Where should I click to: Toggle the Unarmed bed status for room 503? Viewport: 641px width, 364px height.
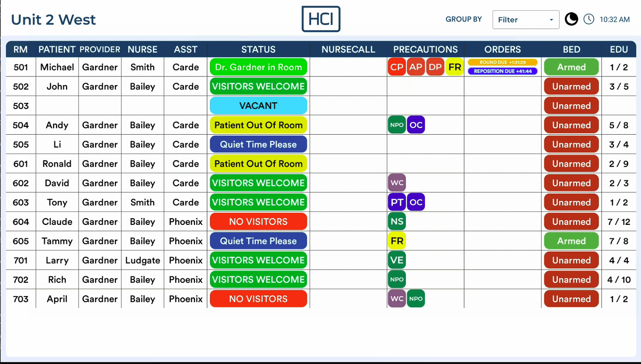[x=571, y=106]
